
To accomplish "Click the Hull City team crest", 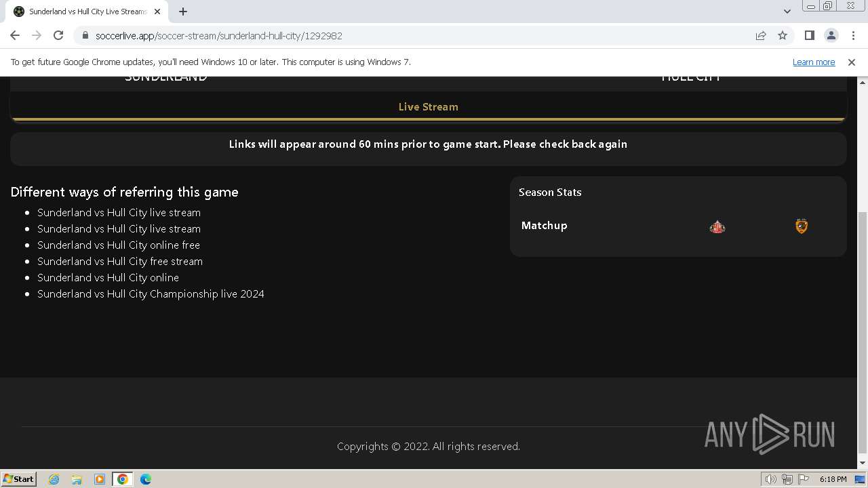I will (802, 226).
